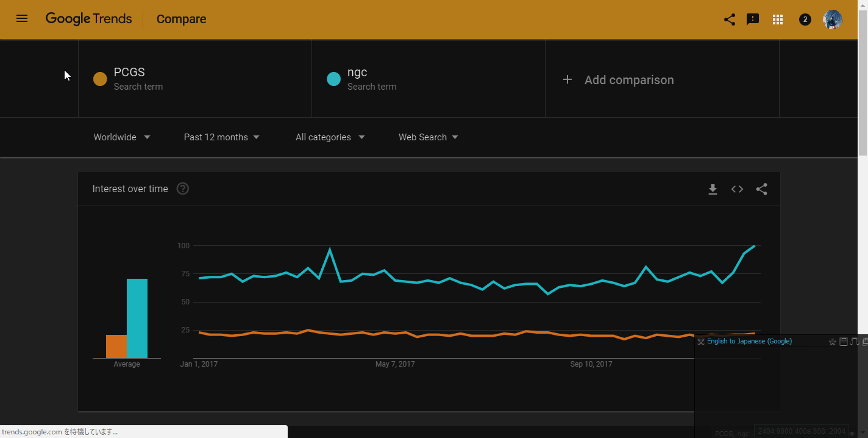The height and width of the screenshot is (438, 868).
Task: Open the send feedback icon
Action: pos(753,20)
